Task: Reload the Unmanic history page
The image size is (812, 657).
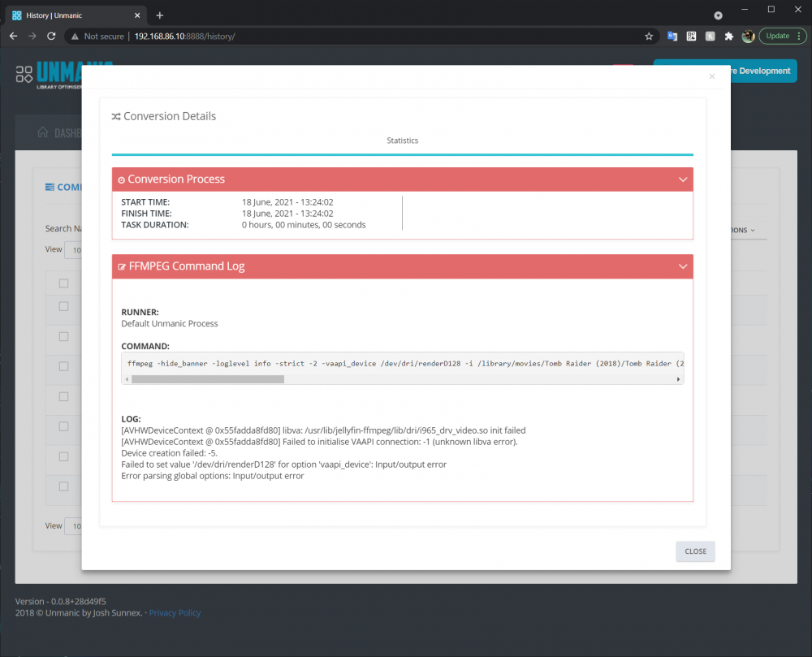Action: click(51, 36)
